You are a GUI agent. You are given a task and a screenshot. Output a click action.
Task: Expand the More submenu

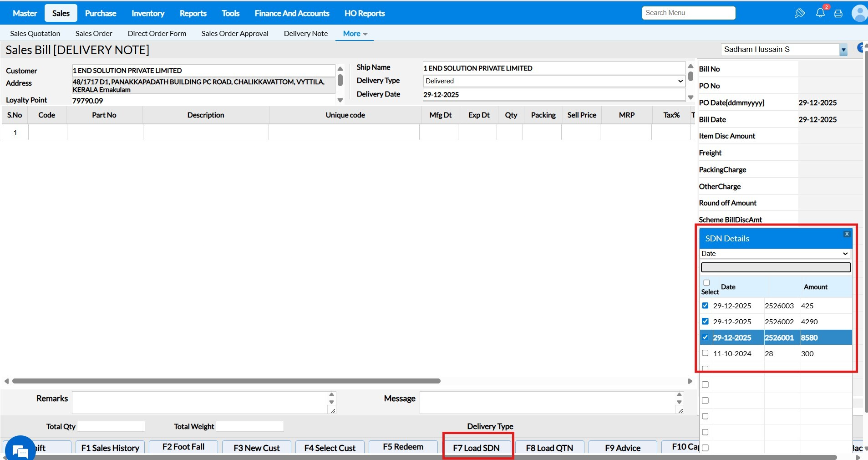355,34
